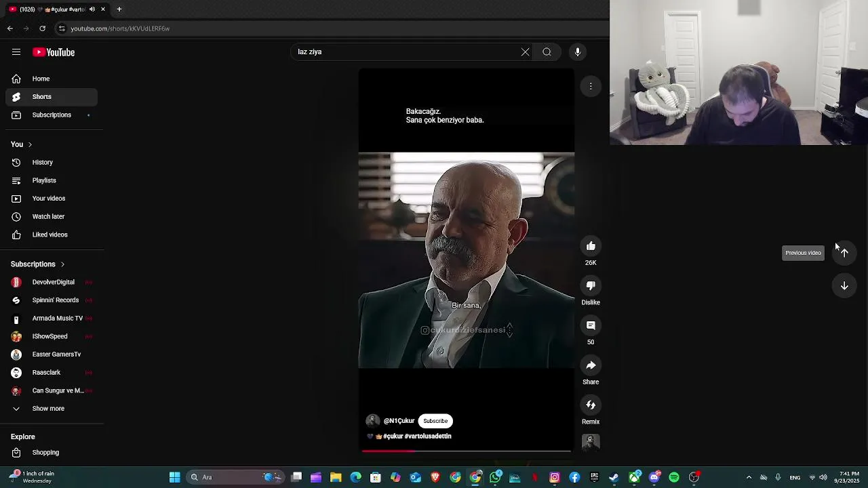This screenshot has height=488, width=868.
Task: Open the Windows Start menu
Action: (174, 477)
